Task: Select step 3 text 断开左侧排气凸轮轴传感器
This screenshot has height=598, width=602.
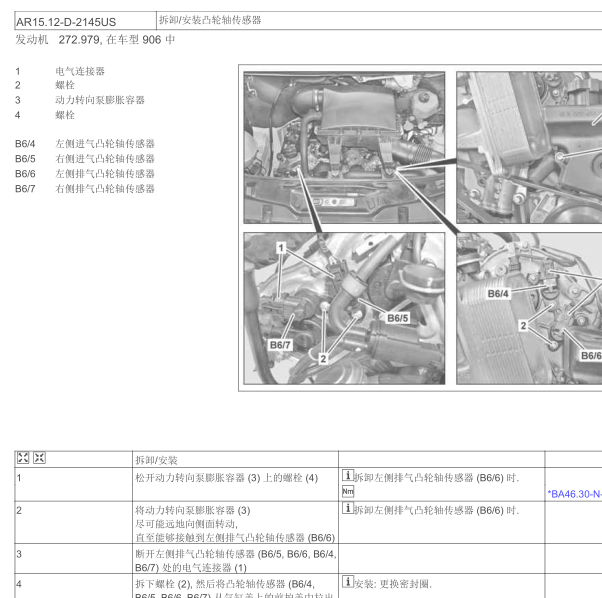Action: click(x=195, y=554)
